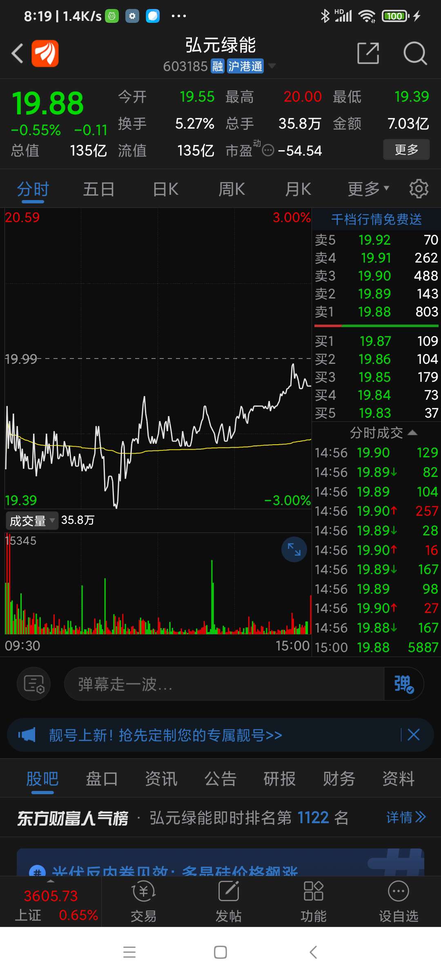Tap the 融 margin trading badge
The image size is (441, 980).
click(218, 66)
